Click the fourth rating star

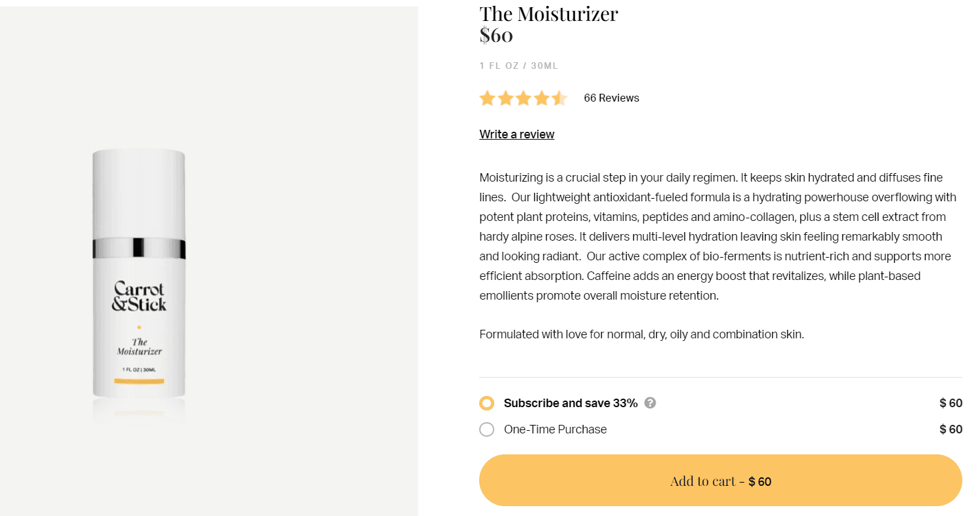541,98
